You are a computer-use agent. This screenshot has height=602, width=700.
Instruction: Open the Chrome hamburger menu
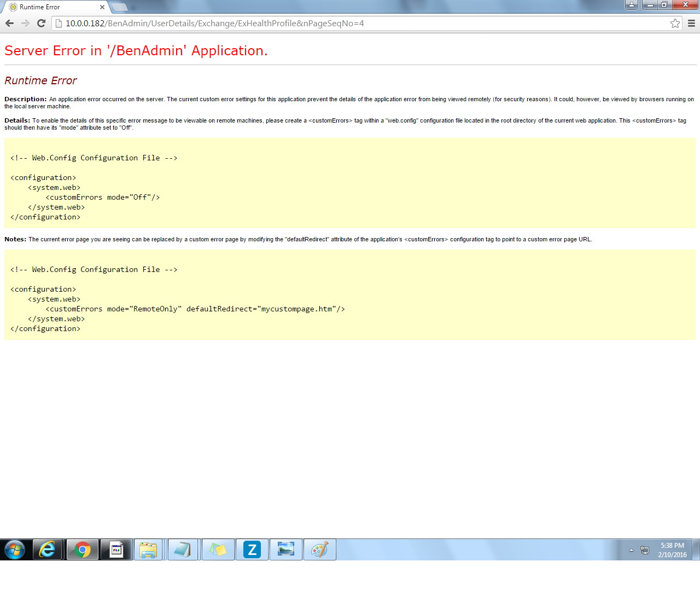coord(691,23)
